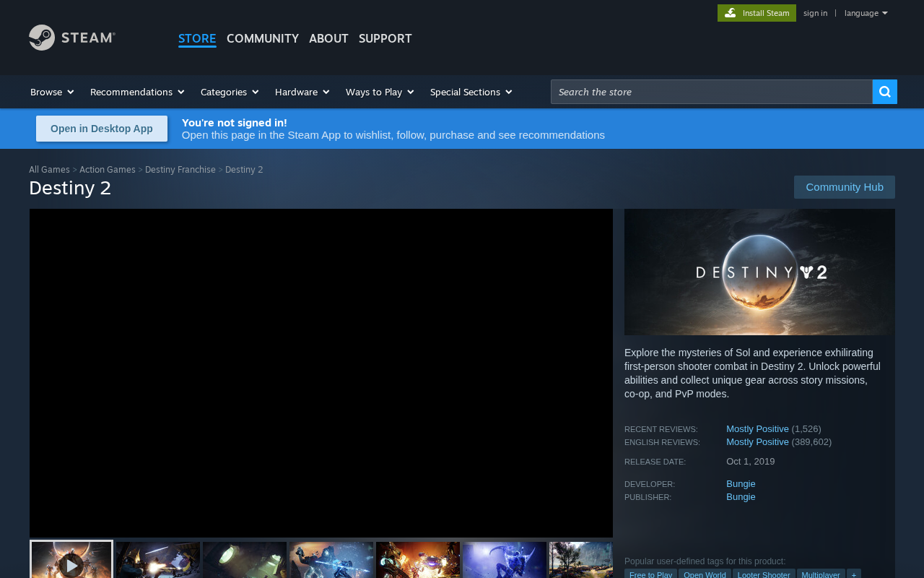Select the Free to Play tag
Viewport: 924px width, 578px height.
(x=650, y=574)
